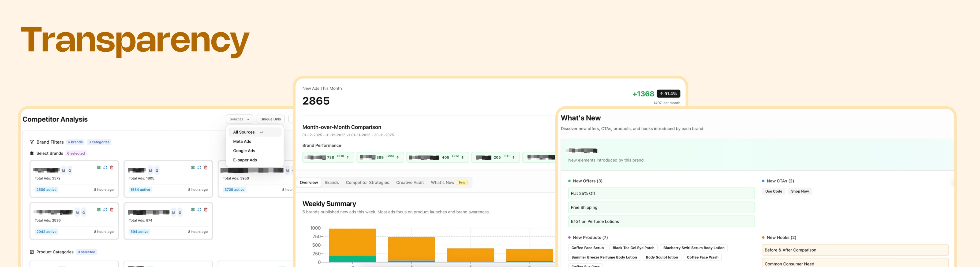Viewport: 980px width, 267px height.
Task: Click the Shop Now CTA chip
Action: [x=800, y=191]
